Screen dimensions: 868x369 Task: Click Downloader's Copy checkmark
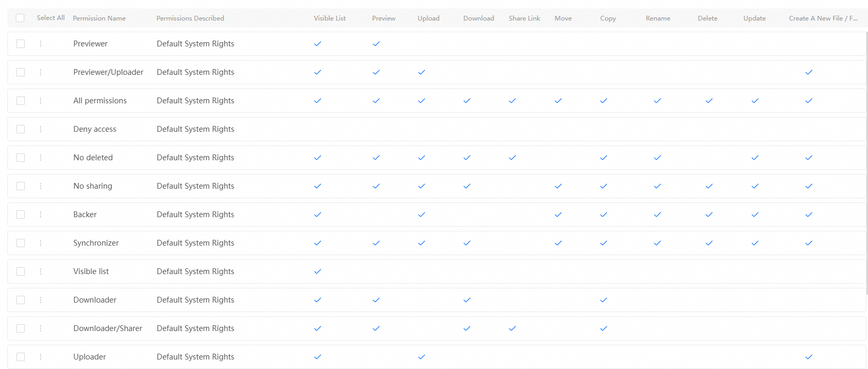point(604,300)
